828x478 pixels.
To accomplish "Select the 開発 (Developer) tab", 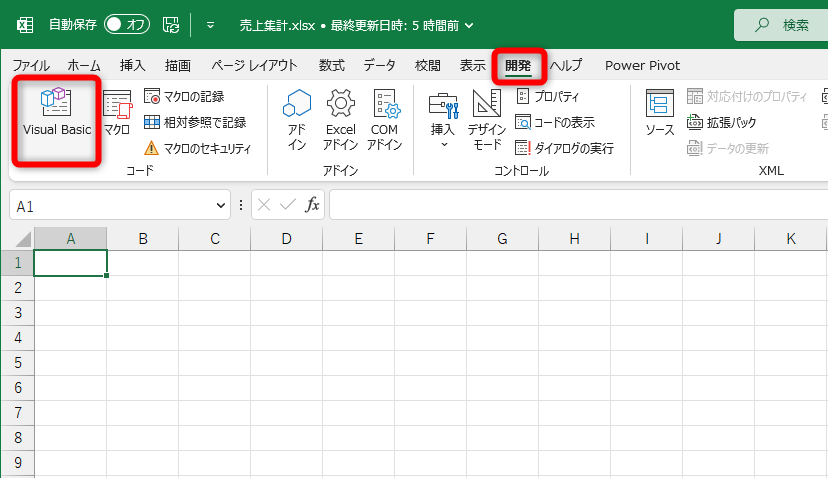I will [x=518, y=65].
